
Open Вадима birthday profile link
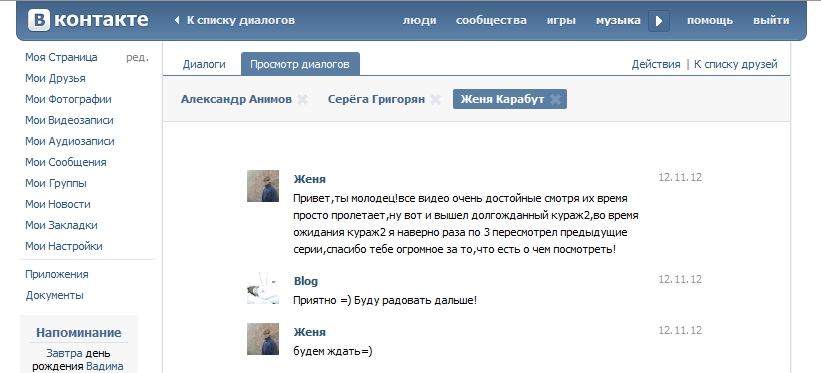coord(105,366)
